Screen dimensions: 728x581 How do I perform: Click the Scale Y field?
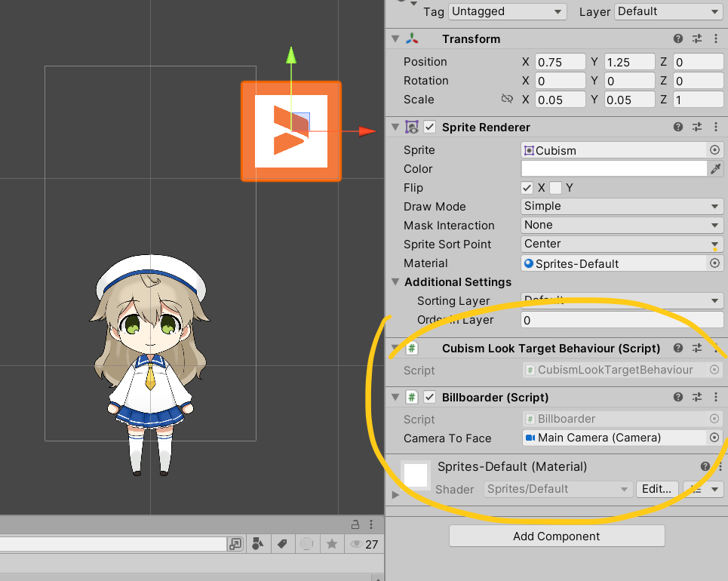(x=629, y=100)
